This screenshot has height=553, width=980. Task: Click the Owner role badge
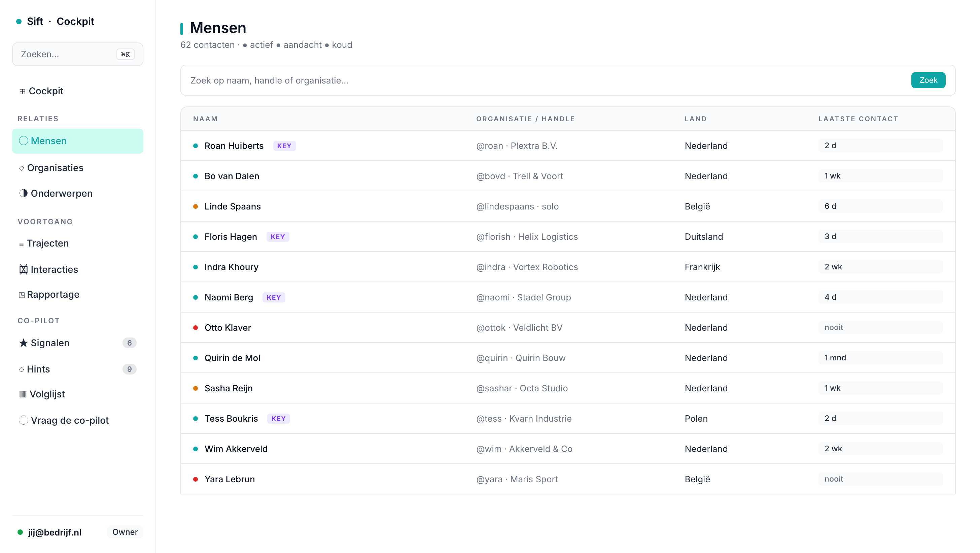coord(125,532)
